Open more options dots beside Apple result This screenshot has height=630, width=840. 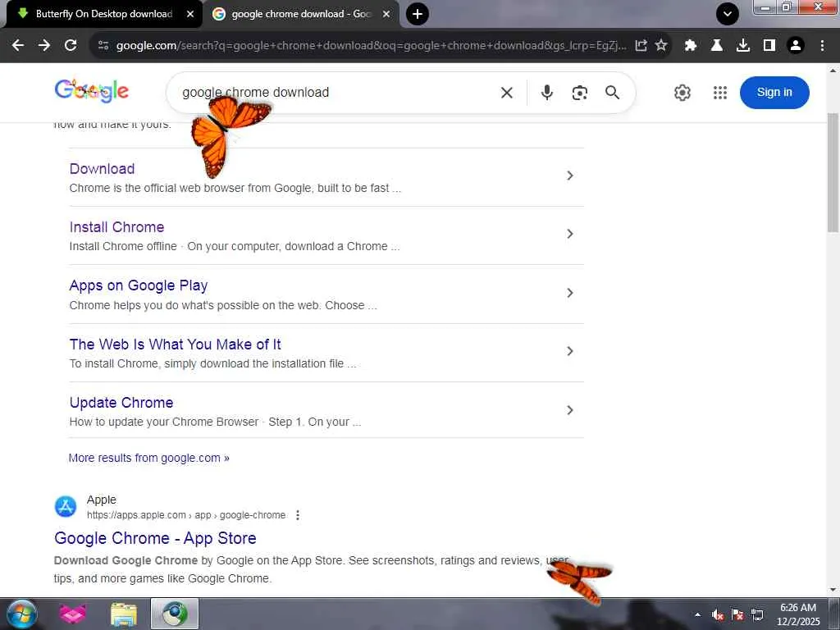click(x=298, y=515)
